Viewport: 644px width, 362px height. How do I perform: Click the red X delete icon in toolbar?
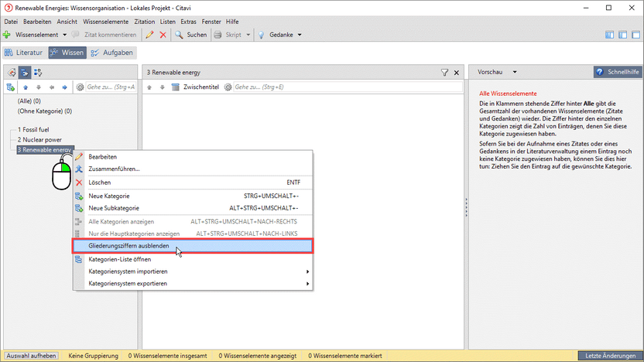pyautogui.click(x=163, y=35)
